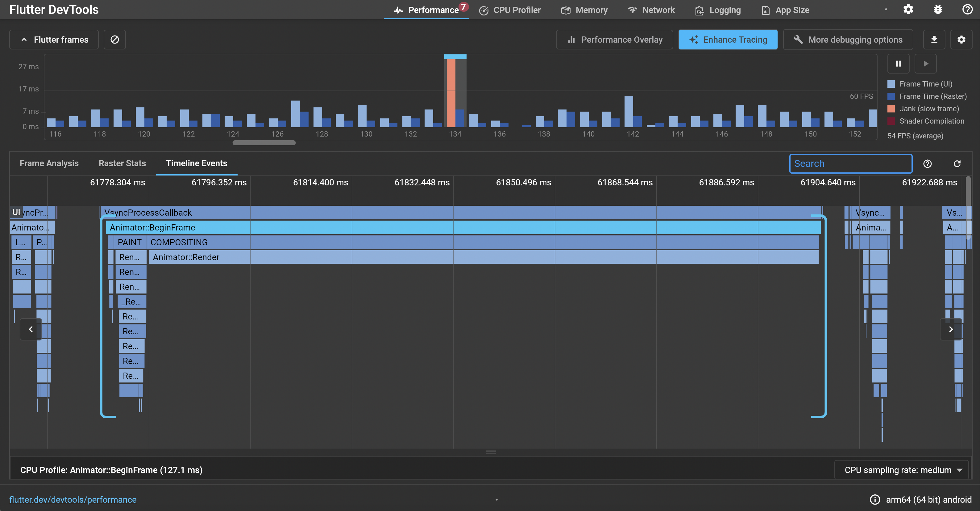Click the export/download data icon

tap(934, 40)
